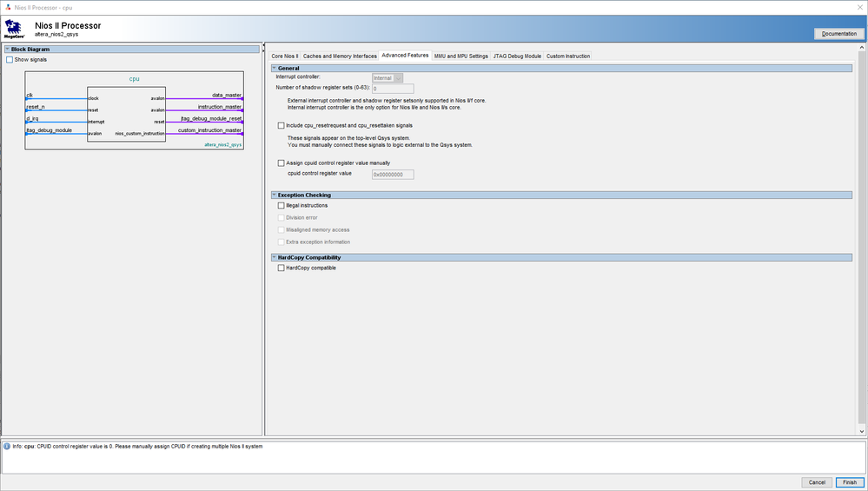Image resolution: width=868 pixels, height=491 pixels.
Task: Click the jtag_debug_module signal label
Action: [49, 130]
